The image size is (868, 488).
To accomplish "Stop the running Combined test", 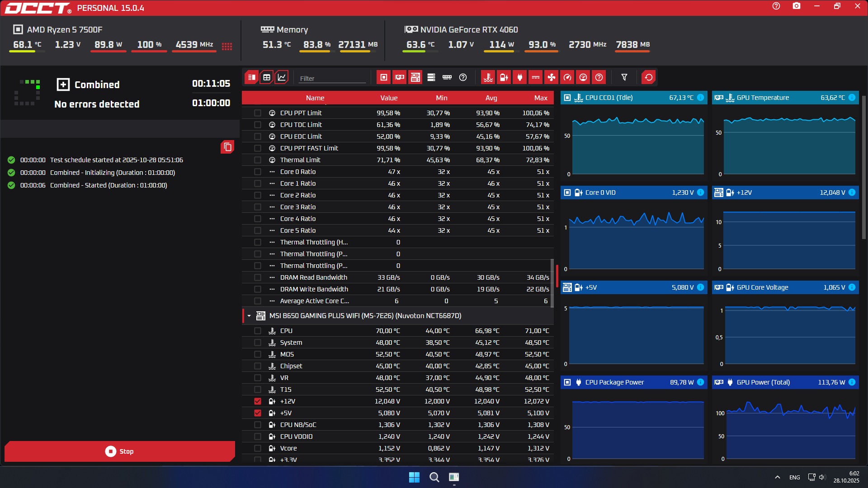I will click(x=120, y=451).
